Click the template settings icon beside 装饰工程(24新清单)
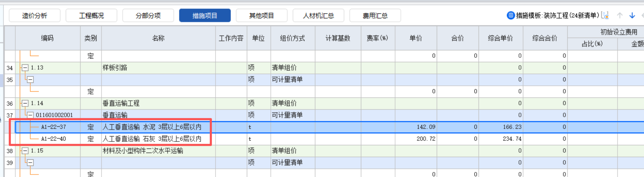The height and width of the screenshot is (177, 644). 605,15
